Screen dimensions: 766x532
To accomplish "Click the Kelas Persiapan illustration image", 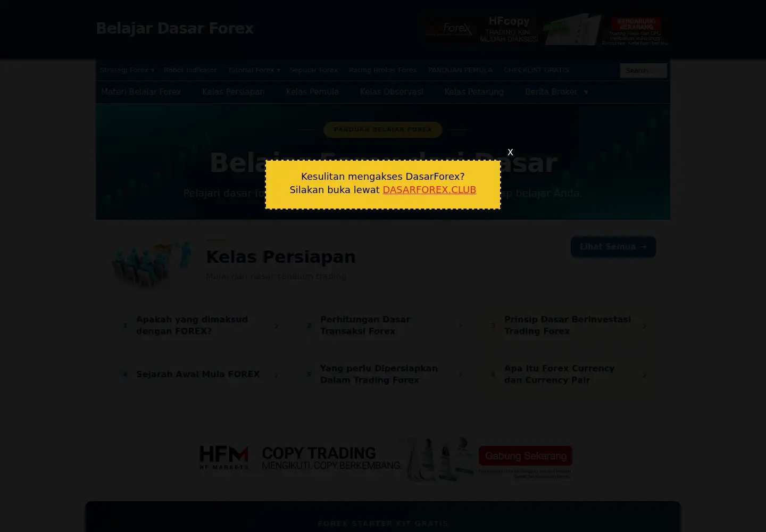I will click(x=153, y=264).
